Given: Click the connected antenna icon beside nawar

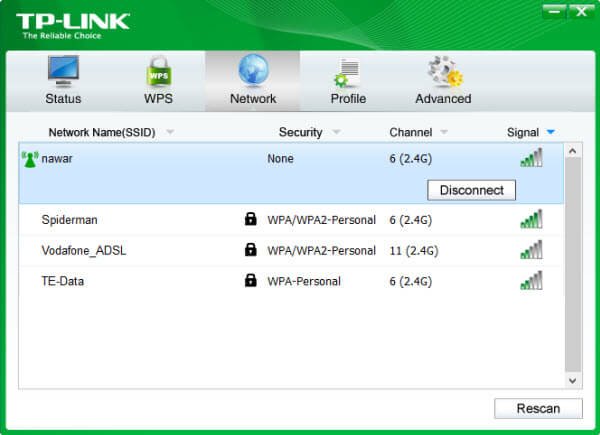Looking at the screenshot, I should 30,159.
